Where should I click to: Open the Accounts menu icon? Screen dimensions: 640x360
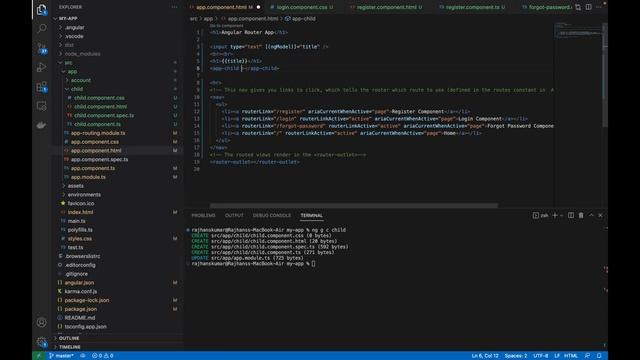pos(42,322)
